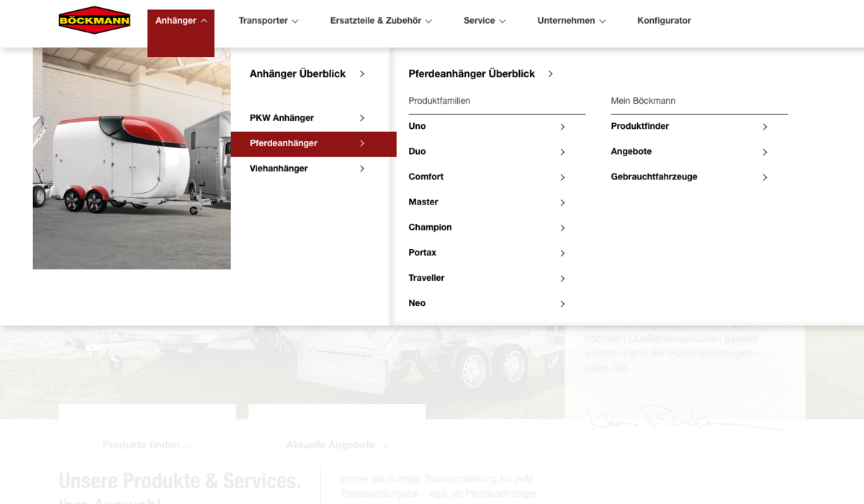
Task: Click arrow next to Viehanhänger
Action: (361, 168)
